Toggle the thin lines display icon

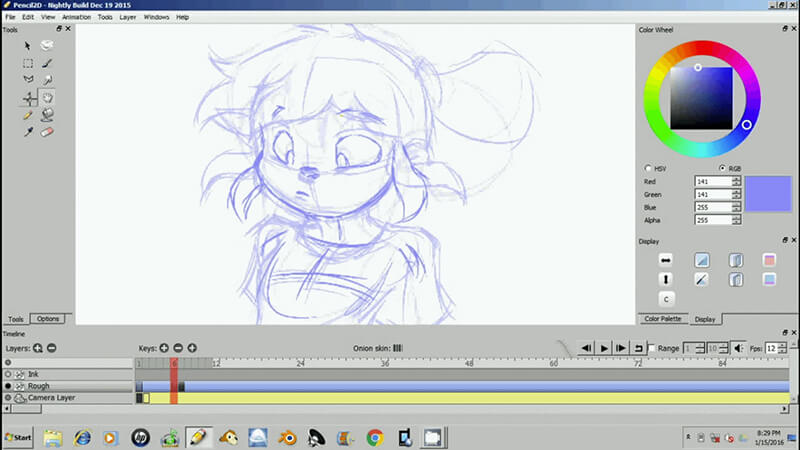pyautogui.click(x=702, y=279)
